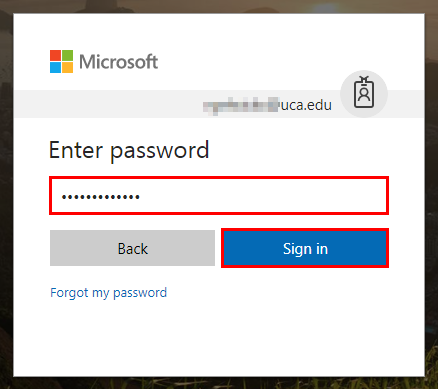Focus the password input field
Viewport: 438px width, 389px height.
[x=219, y=195]
